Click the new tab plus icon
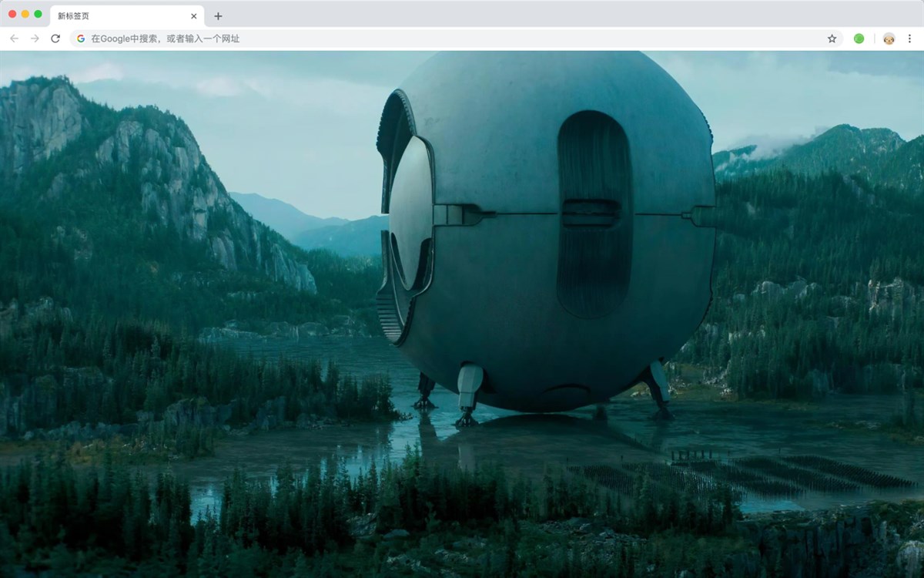This screenshot has height=578, width=924. click(219, 15)
